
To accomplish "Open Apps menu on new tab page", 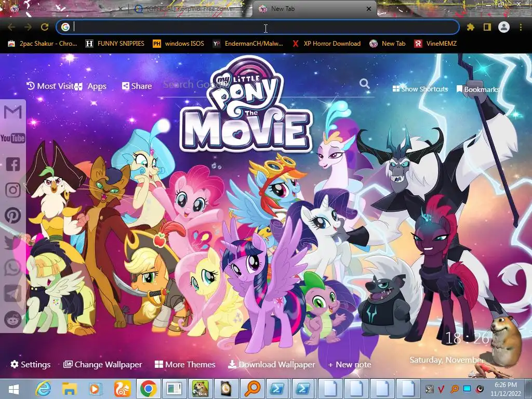I will pos(90,86).
